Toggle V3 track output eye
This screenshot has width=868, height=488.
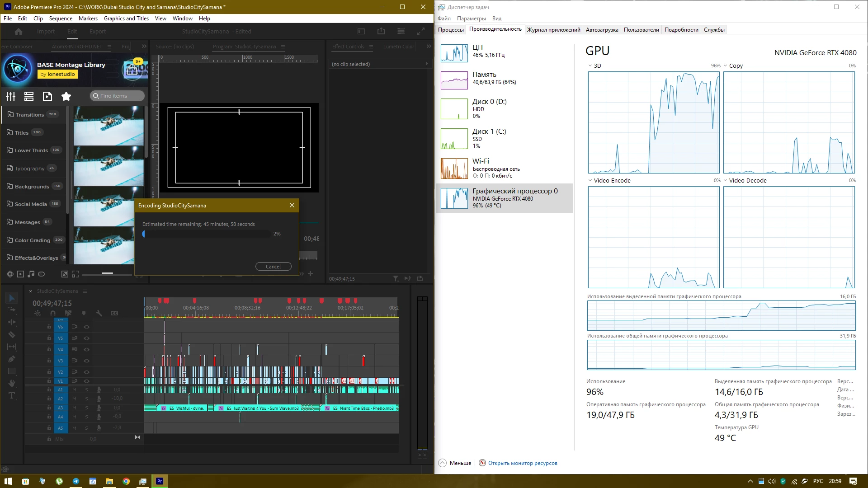[x=86, y=361]
